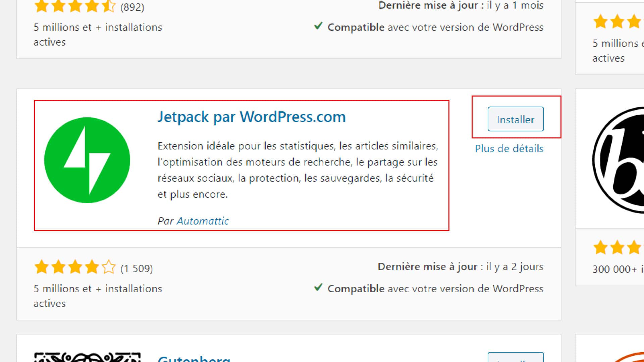Open the Automattic author link
644x362 pixels.
203,221
